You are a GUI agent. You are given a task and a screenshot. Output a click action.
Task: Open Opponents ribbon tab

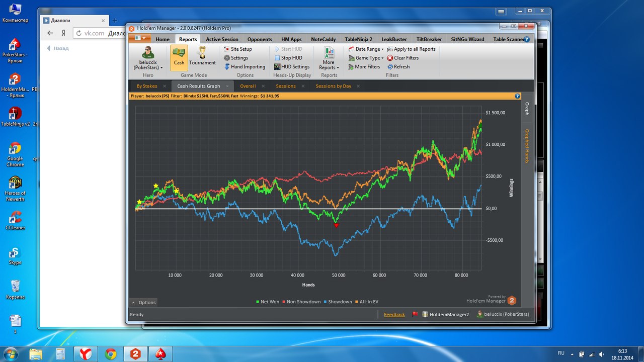tap(260, 39)
